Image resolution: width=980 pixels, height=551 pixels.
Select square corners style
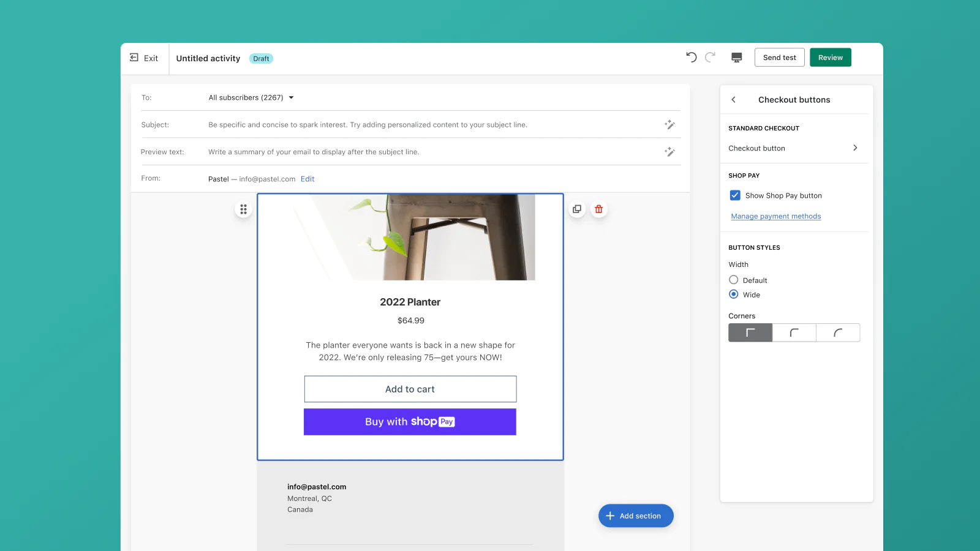(750, 332)
